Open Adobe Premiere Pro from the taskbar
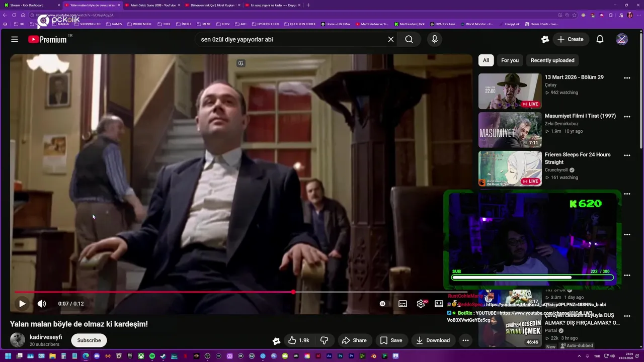 (x=351, y=356)
